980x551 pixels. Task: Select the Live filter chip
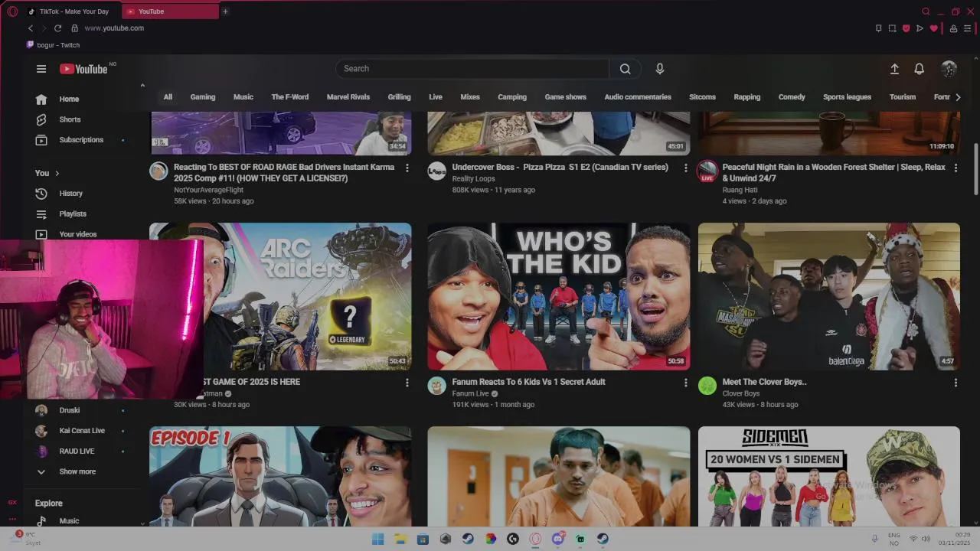click(436, 97)
